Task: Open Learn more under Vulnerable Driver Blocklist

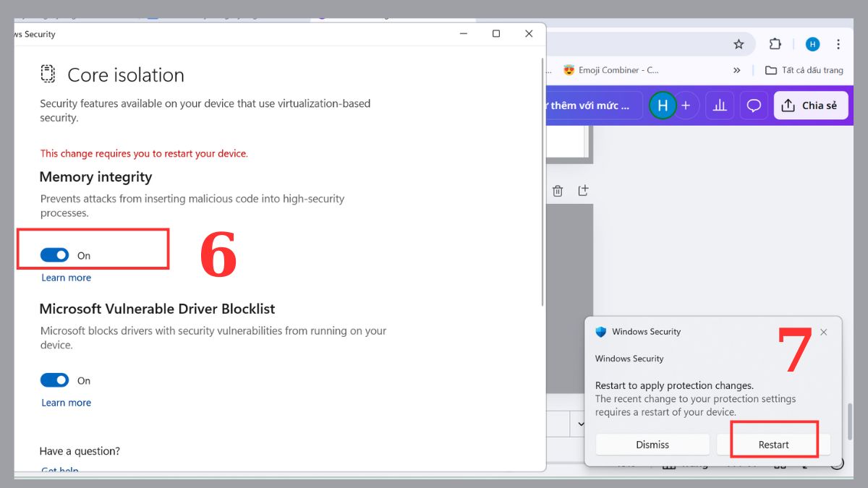Action: pyautogui.click(x=66, y=403)
